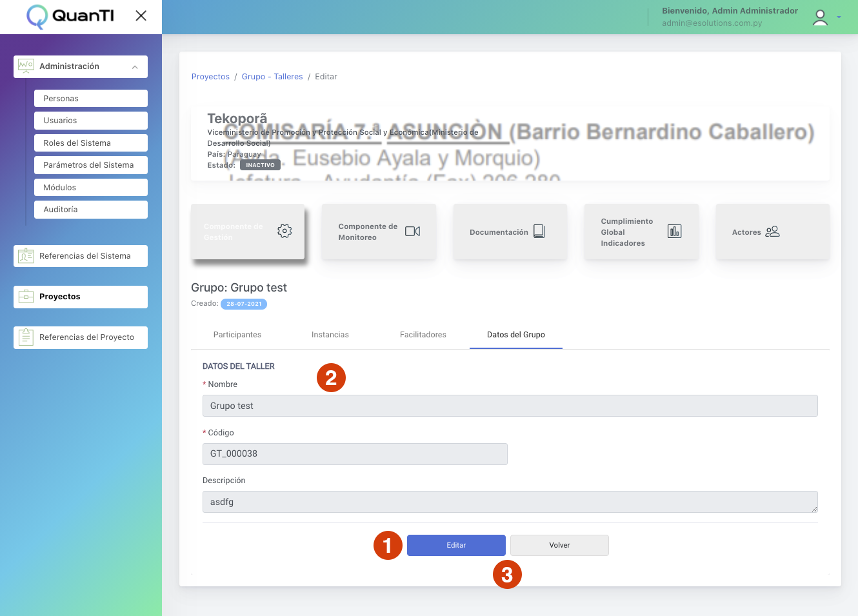Click the Volver button
Image resolution: width=858 pixels, height=616 pixels.
559,545
